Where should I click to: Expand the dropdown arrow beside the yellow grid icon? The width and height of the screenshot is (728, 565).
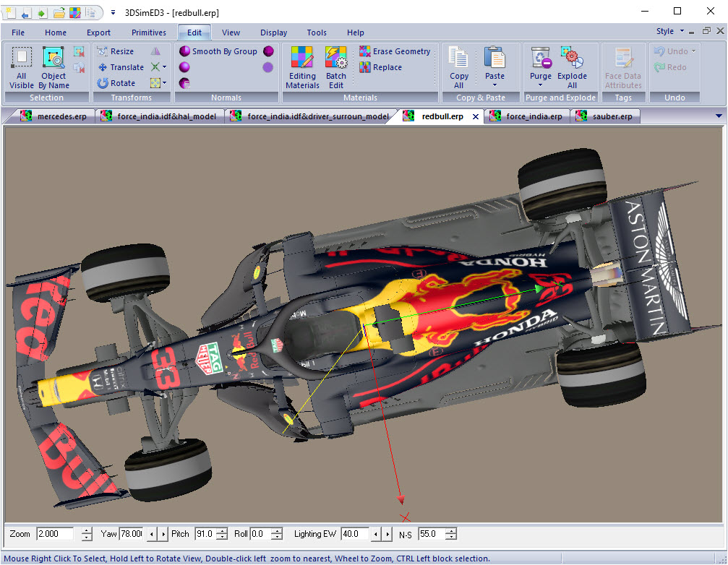pos(164,83)
